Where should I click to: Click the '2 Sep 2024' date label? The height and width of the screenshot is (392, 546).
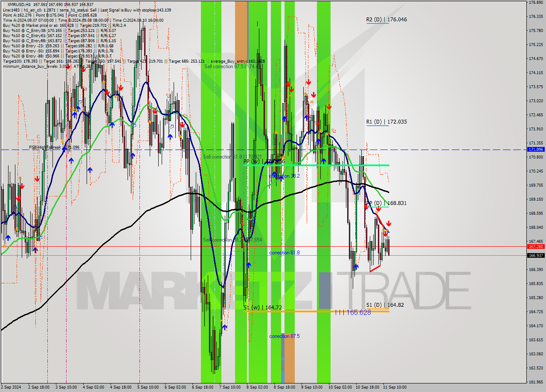(11, 387)
